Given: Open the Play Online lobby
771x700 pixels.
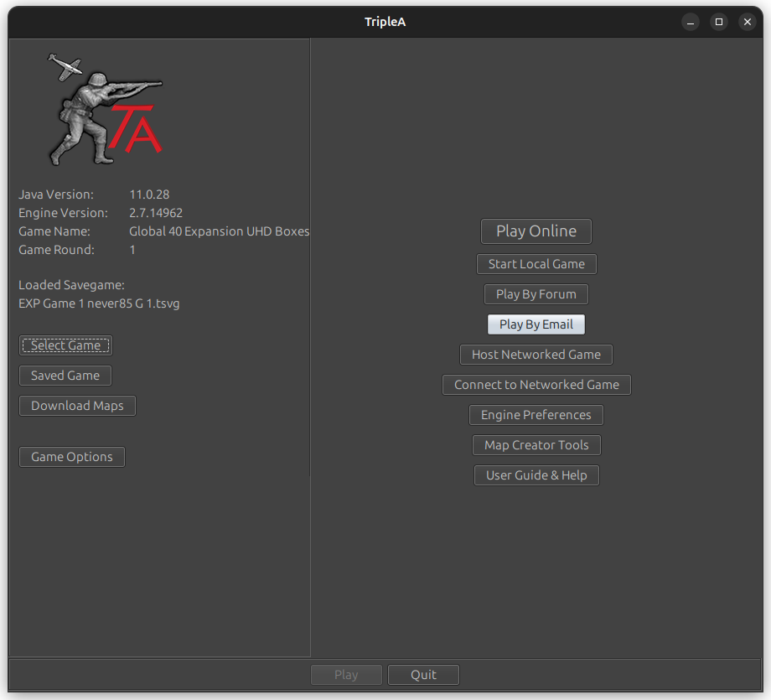Looking at the screenshot, I should (536, 231).
